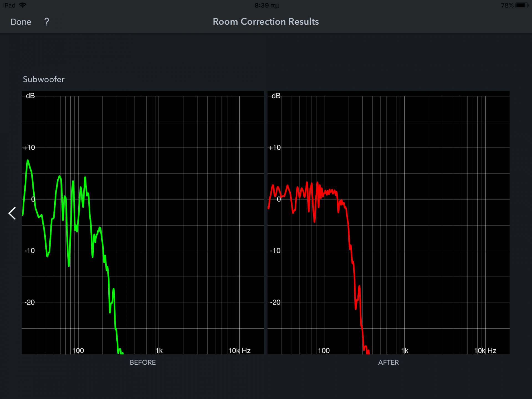Tap the Done button
The image size is (532, 399).
(x=21, y=22)
